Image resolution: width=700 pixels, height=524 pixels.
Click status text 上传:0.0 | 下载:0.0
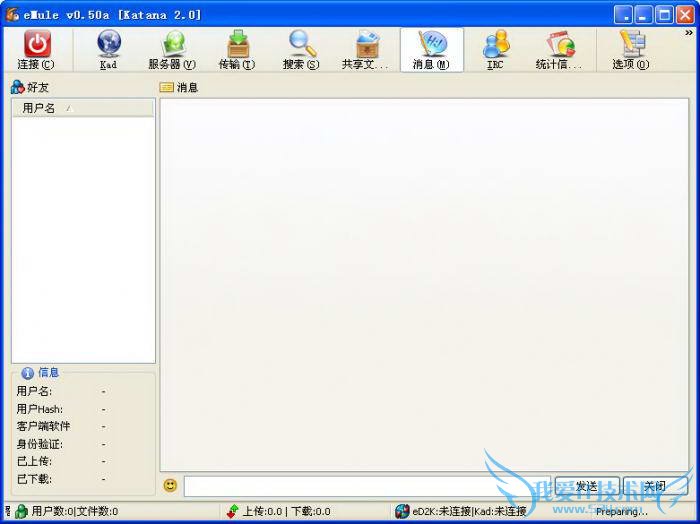[287, 512]
